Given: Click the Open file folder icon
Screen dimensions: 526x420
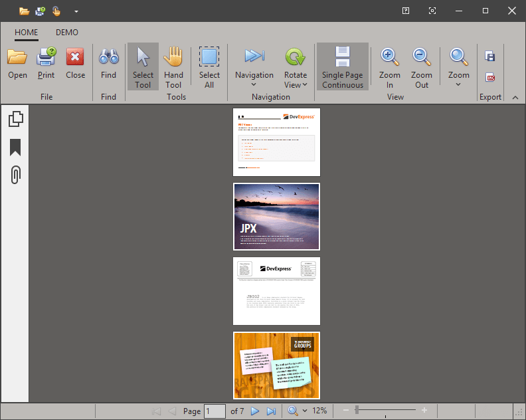Looking at the screenshot, I should pos(17,57).
